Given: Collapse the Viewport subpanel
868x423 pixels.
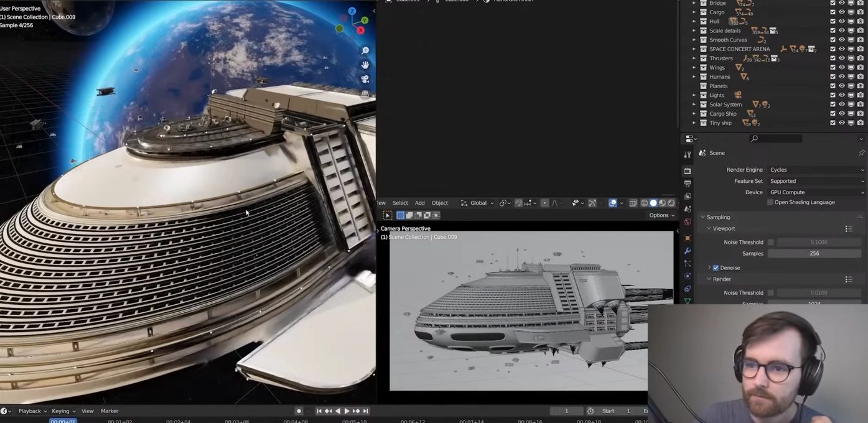Looking at the screenshot, I should point(709,228).
